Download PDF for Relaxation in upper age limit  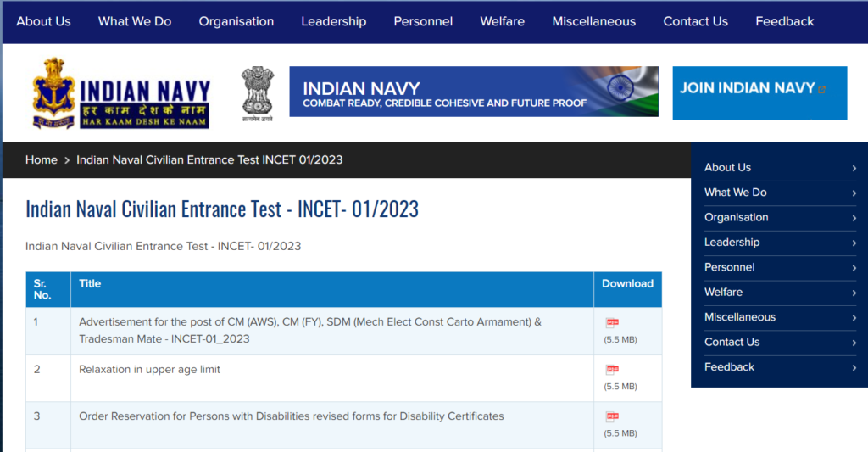coord(612,370)
